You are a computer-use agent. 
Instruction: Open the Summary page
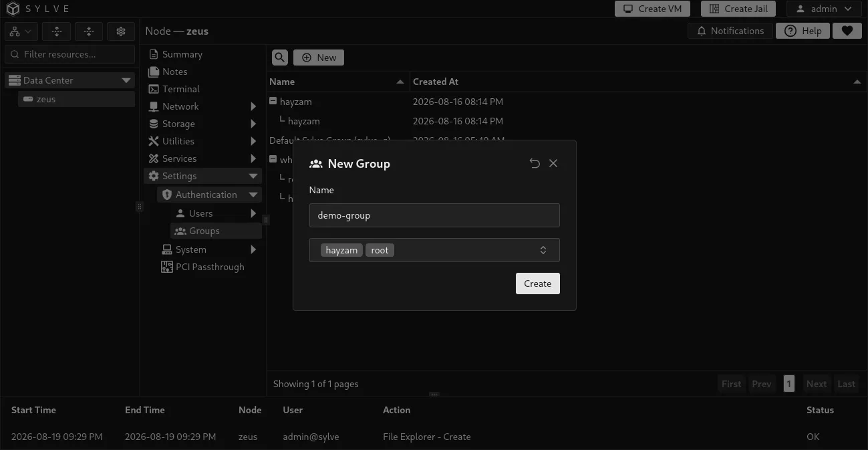(x=182, y=54)
